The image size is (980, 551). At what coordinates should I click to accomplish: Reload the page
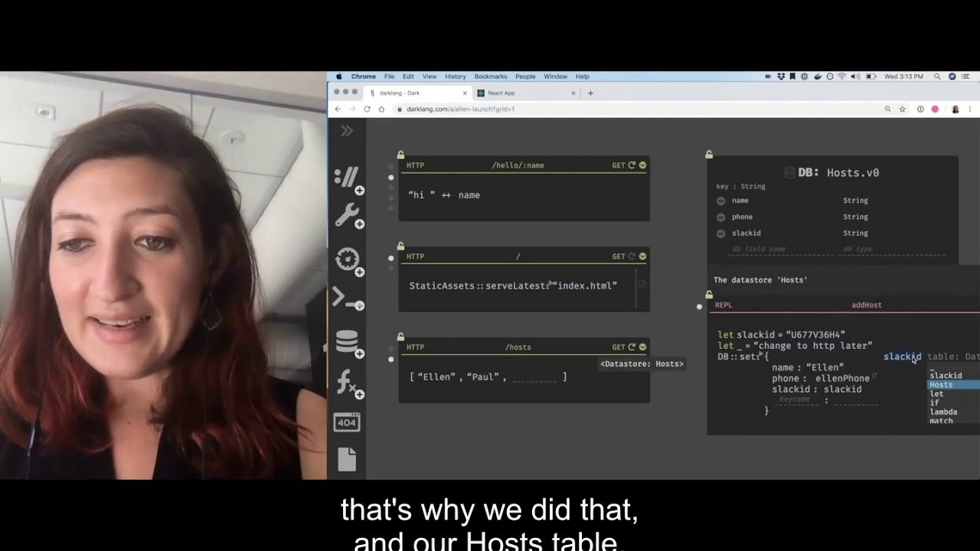[x=367, y=109]
